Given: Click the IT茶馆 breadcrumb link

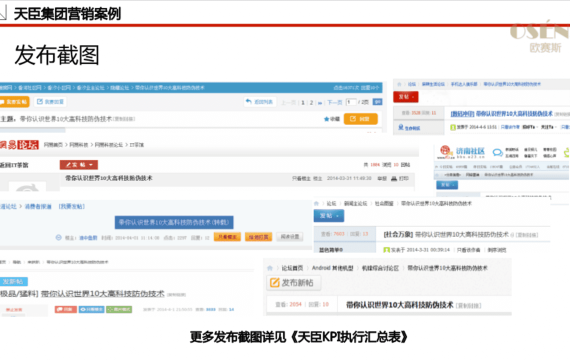Looking at the screenshot, I should coord(137,145).
